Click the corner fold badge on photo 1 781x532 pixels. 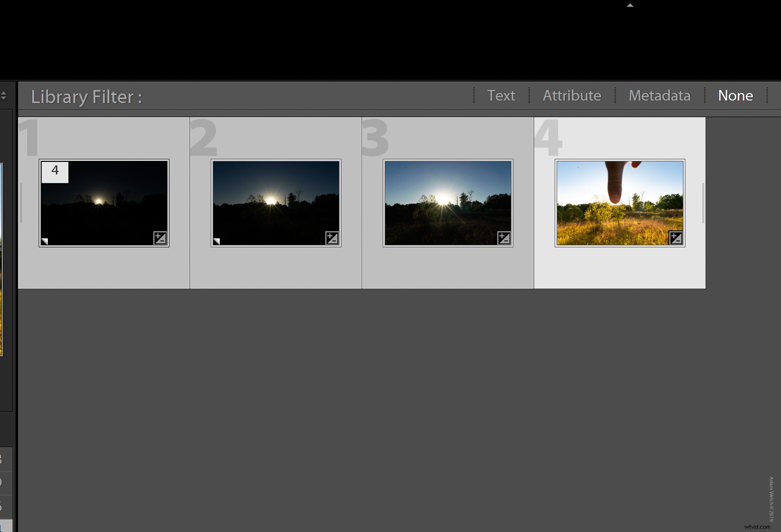click(45, 241)
